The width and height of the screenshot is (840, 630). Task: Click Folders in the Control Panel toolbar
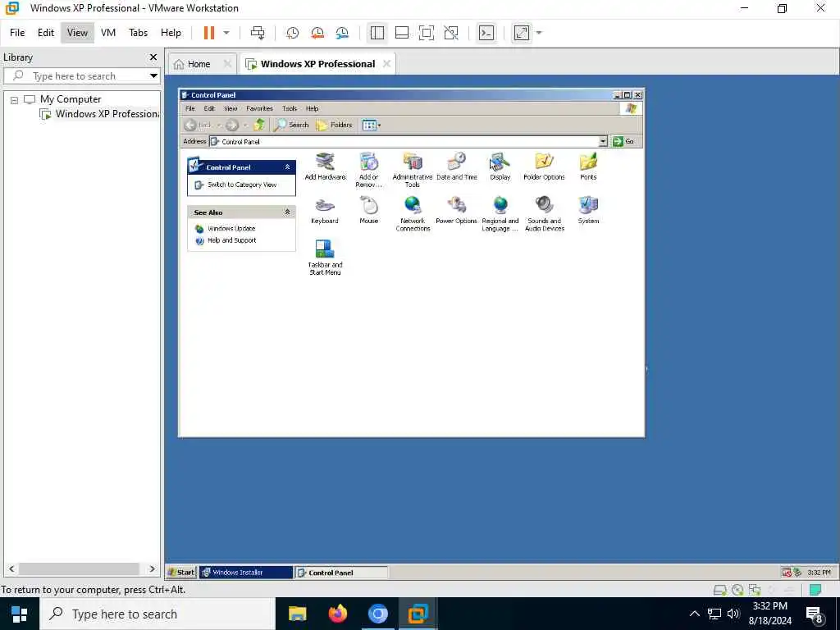click(335, 125)
